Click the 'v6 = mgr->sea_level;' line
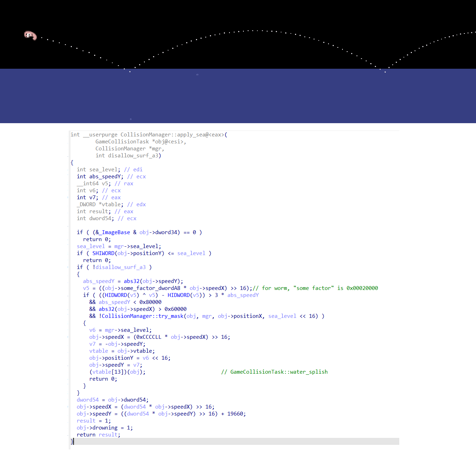476x463 pixels. (121, 330)
